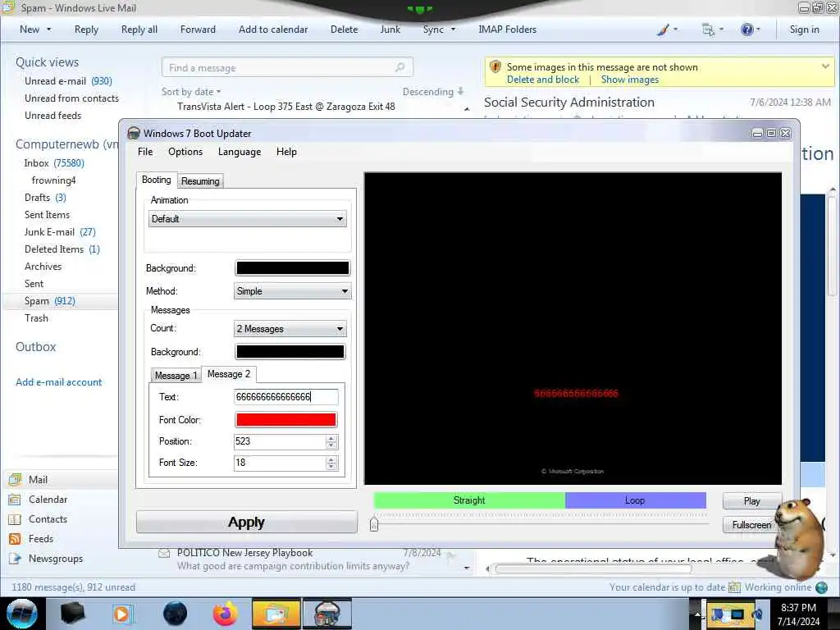Click the Fullscreen button
The image size is (840, 630).
(x=751, y=524)
